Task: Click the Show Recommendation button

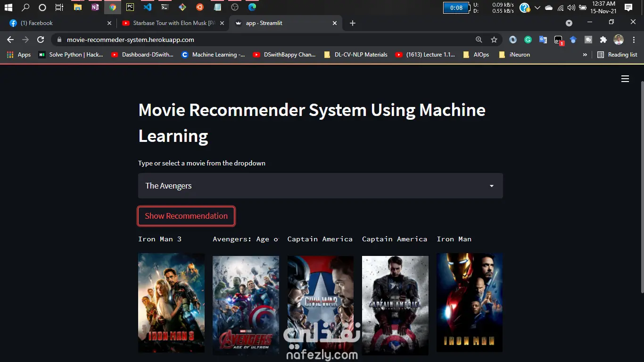Action: pos(186,216)
